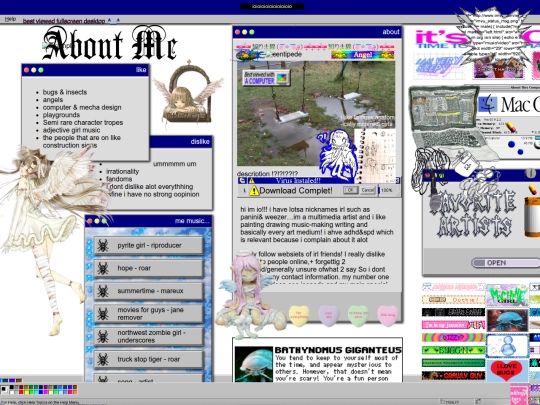This screenshot has width=540, height=405.
Task: Click the 'dislike' window title
Action: [x=200, y=142]
